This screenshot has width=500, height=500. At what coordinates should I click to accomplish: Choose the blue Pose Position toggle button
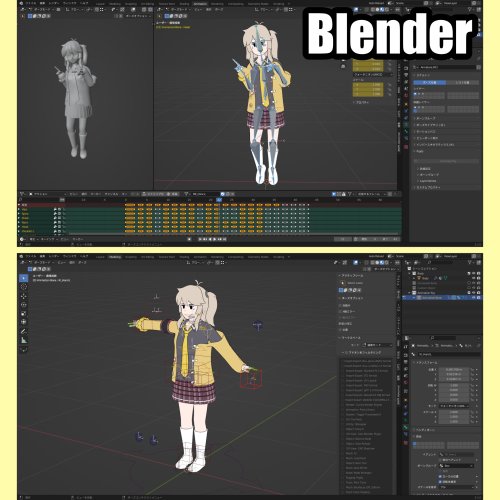[429, 82]
